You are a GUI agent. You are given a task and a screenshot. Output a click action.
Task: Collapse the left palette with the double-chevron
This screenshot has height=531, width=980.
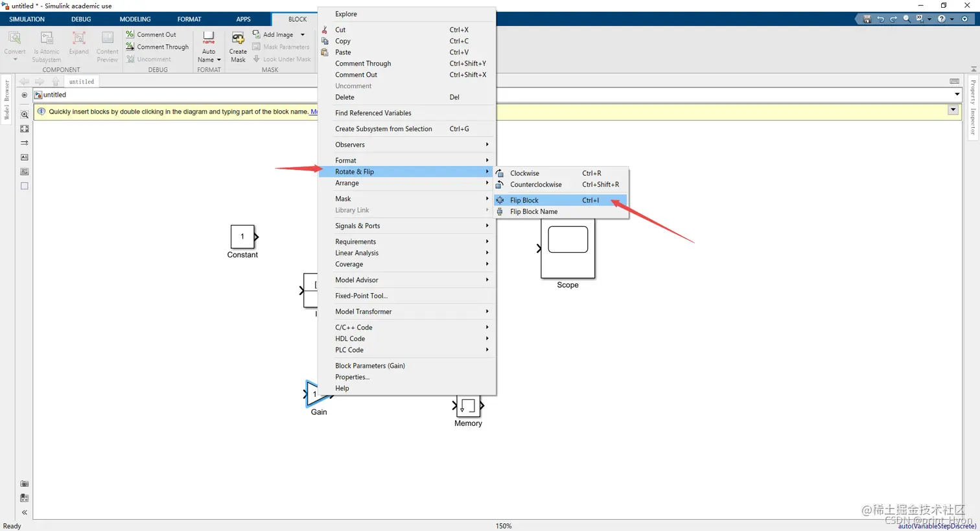tap(25, 512)
